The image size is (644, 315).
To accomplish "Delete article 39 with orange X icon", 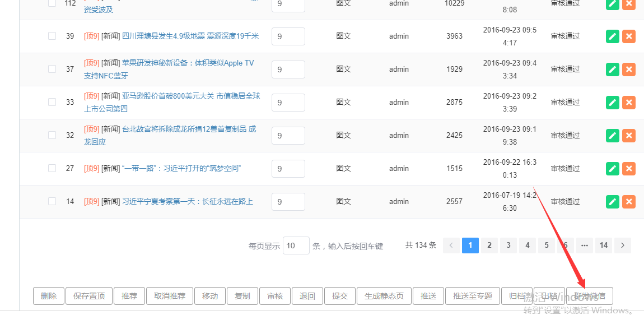I will click(x=629, y=36).
